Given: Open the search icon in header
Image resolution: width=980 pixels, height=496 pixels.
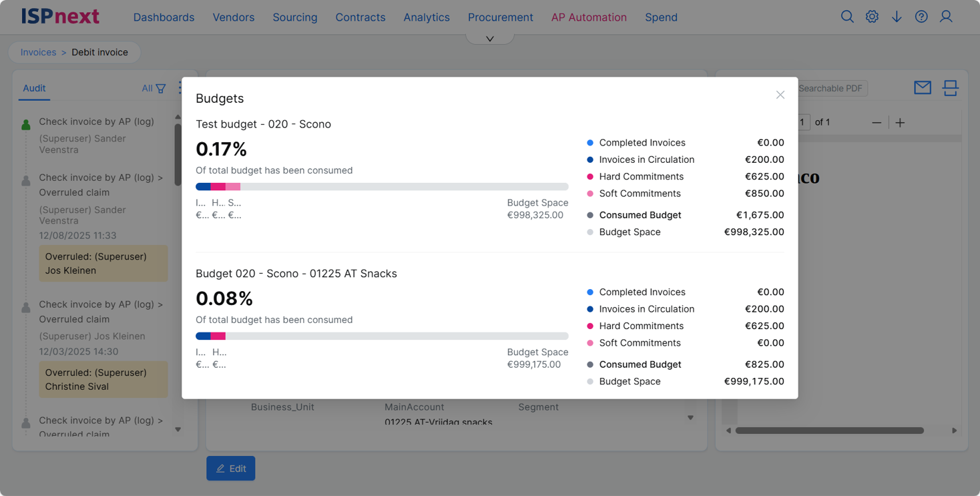Looking at the screenshot, I should click(847, 17).
